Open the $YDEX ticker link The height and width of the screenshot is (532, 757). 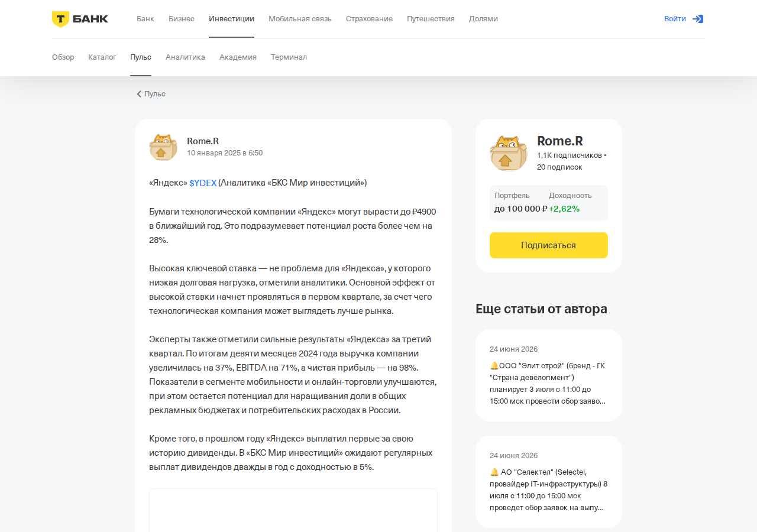click(203, 183)
